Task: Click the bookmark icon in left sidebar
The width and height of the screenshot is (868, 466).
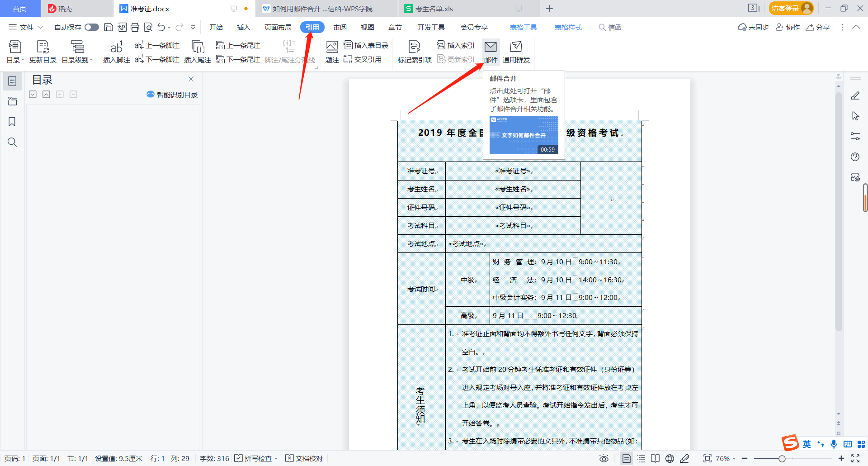Action: 12,122
